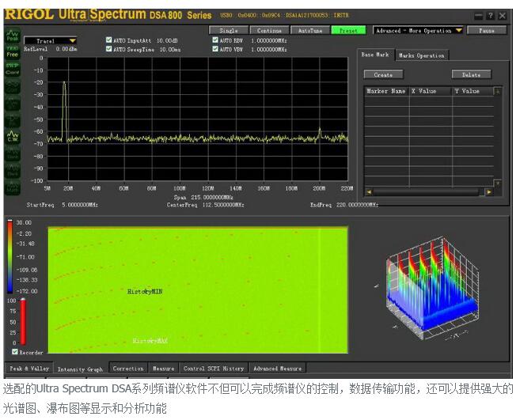Toggle the Recorder checkbox
The width and height of the screenshot is (516, 420).
click(x=14, y=352)
